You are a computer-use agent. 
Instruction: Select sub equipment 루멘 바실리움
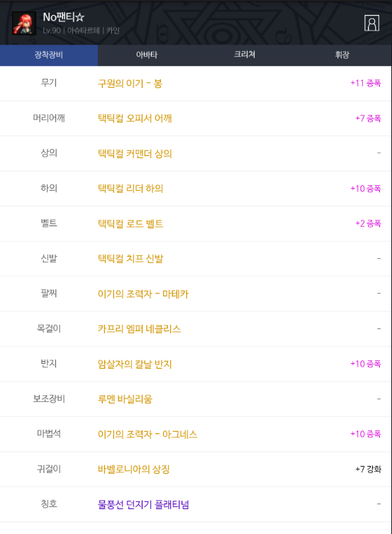[125, 399]
